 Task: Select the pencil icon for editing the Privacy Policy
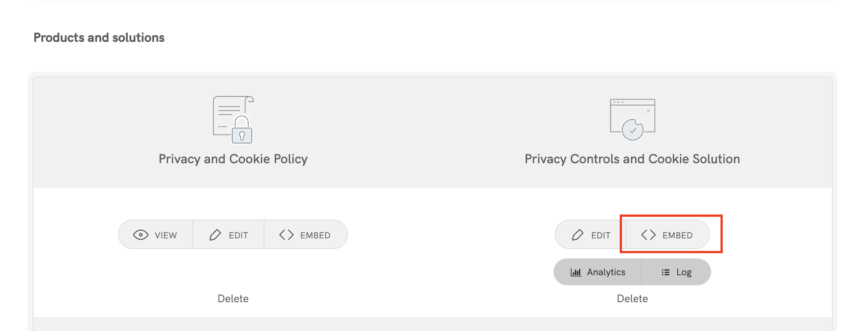(216, 234)
